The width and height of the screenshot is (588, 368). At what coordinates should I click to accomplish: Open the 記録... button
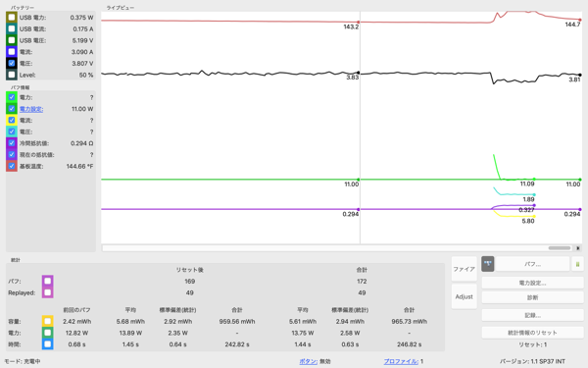pyautogui.click(x=532, y=315)
